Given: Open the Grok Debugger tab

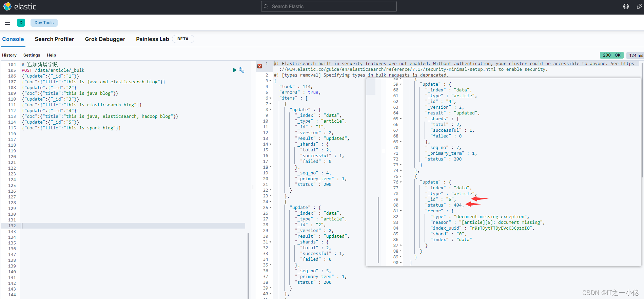Looking at the screenshot, I should 105,39.
